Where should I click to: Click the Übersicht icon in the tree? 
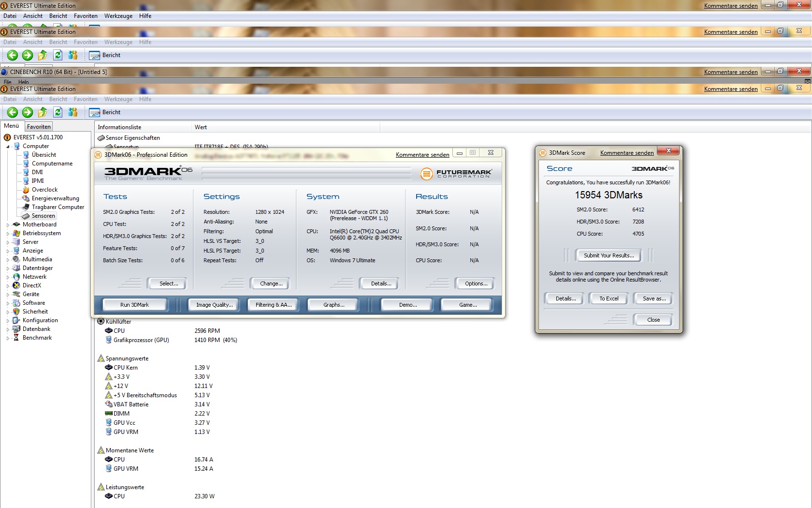(x=26, y=155)
